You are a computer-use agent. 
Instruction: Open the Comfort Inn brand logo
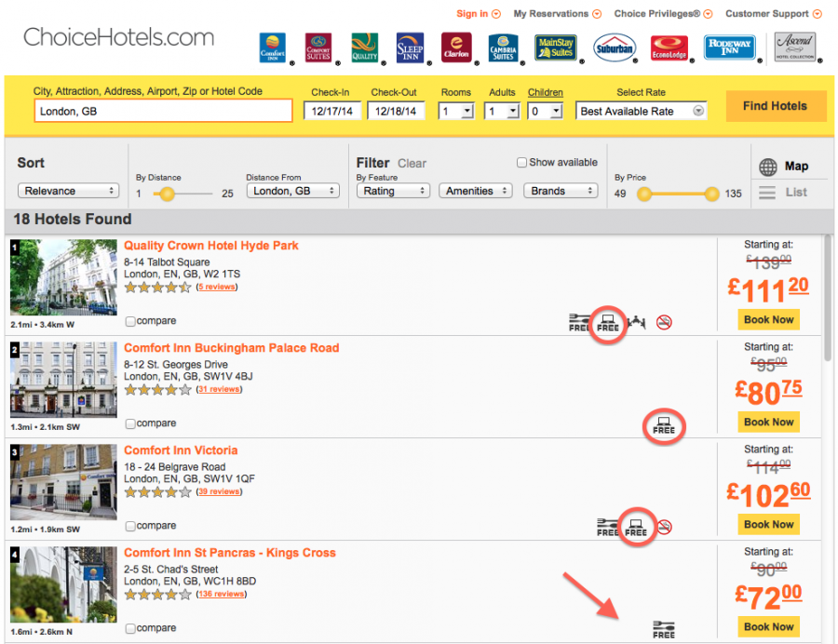tap(273, 47)
